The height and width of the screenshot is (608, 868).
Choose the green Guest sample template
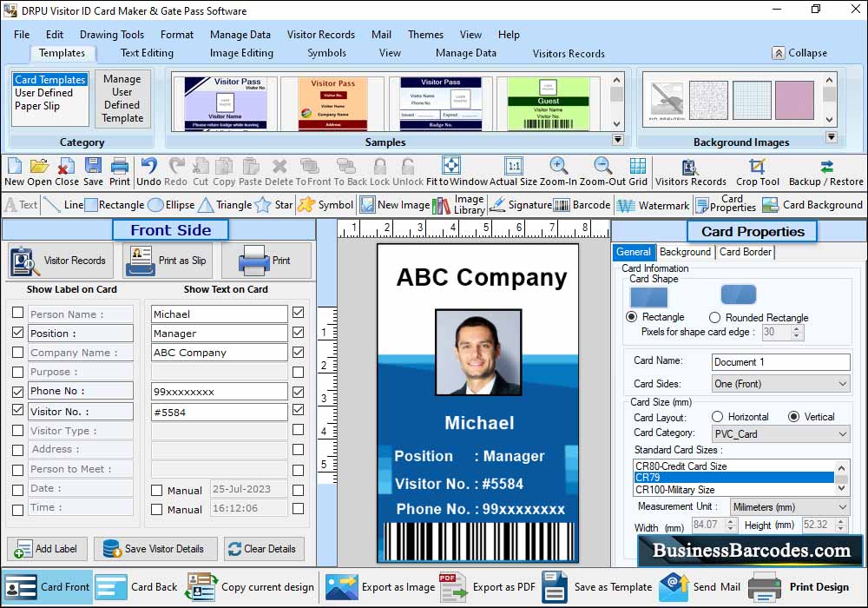coord(548,103)
